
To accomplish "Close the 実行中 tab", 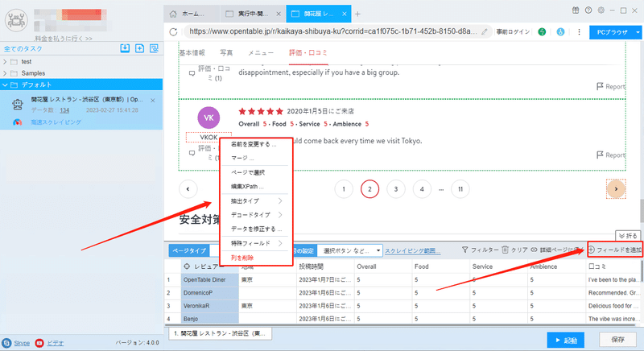I will click(279, 14).
